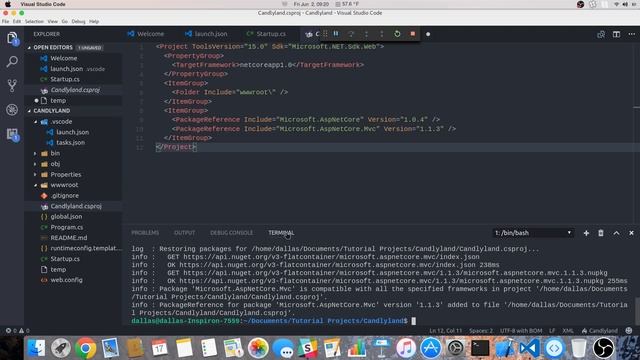Open the Terminal app in dock
640x360 pixels.
tap(480, 348)
